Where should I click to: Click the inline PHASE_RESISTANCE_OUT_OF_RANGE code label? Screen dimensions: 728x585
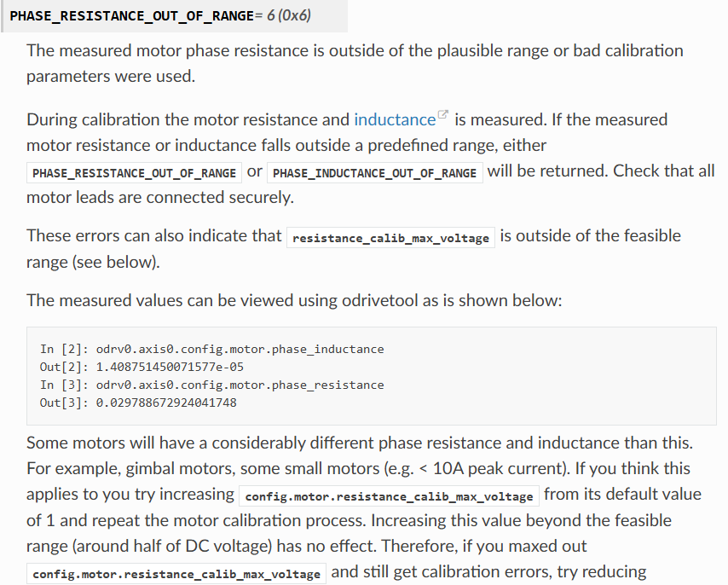pos(134,173)
